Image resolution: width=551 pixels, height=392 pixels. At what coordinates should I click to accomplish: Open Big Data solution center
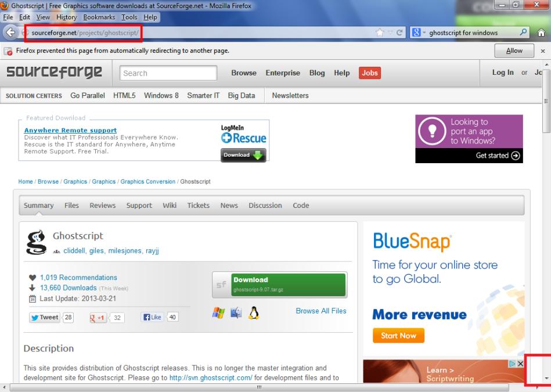[x=242, y=96]
